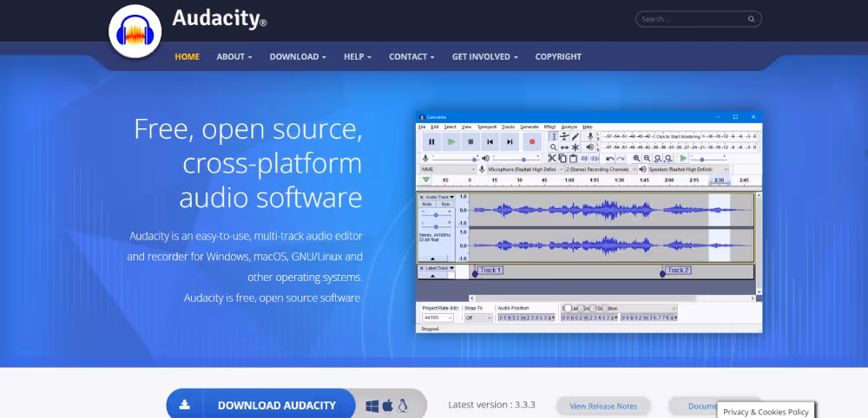Open the MME audio host dropdown
This screenshot has height=418, width=868.
tap(449, 169)
